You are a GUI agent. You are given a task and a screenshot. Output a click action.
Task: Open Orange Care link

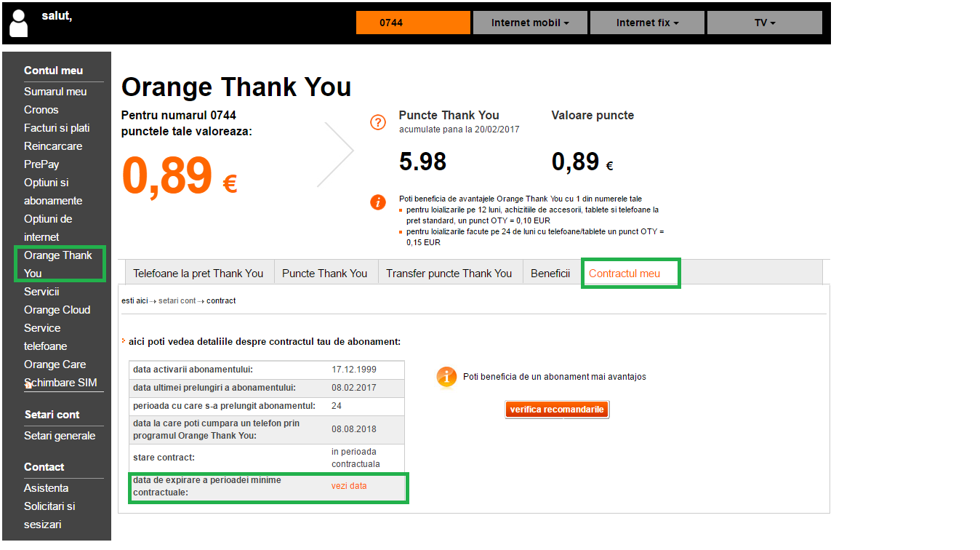[55, 364]
